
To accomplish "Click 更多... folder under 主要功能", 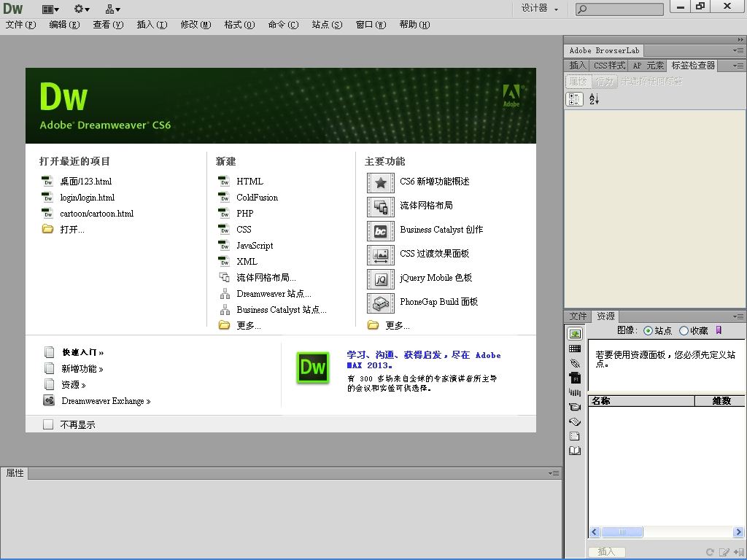I will click(x=373, y=326).
